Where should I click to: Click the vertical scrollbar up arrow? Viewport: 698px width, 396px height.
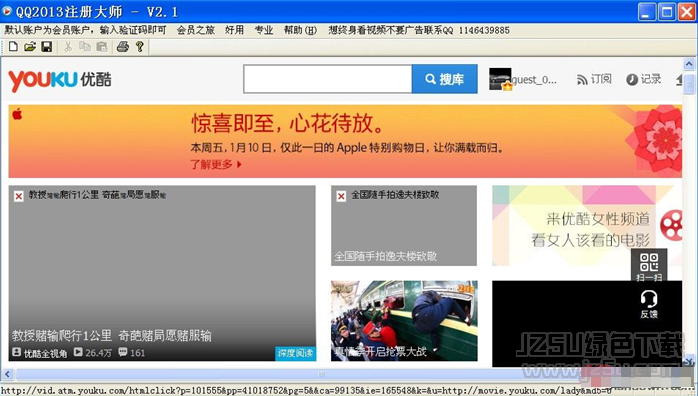689,65
